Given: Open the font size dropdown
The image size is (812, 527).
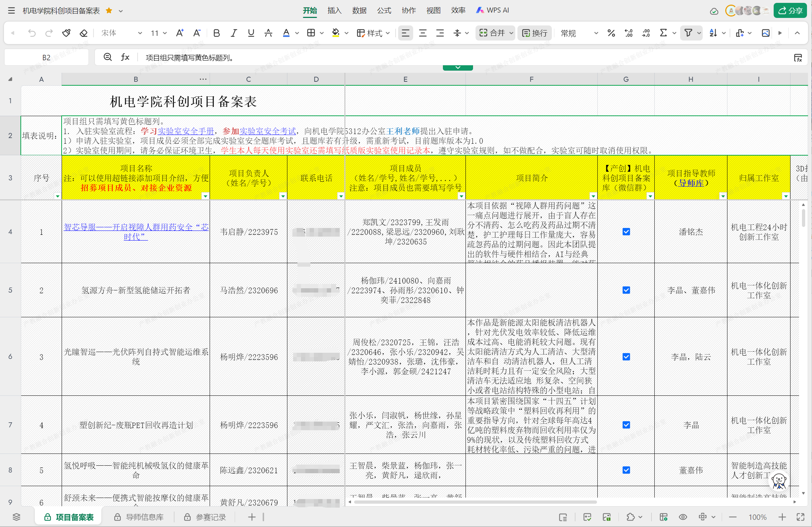Looking at the screenshot, I should (165, 33).
